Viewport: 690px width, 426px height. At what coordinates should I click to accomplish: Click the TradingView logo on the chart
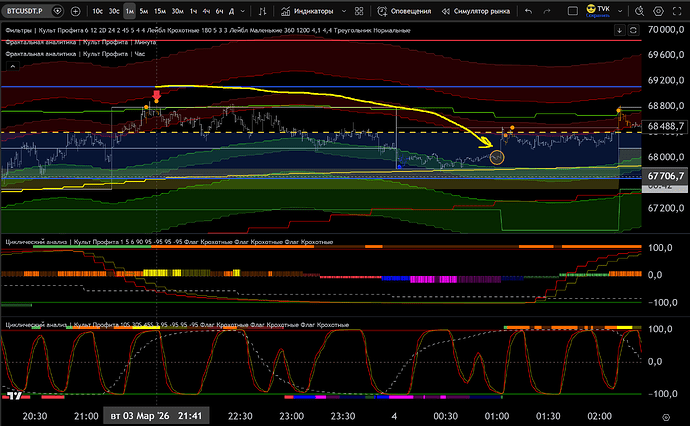[14, 396]
